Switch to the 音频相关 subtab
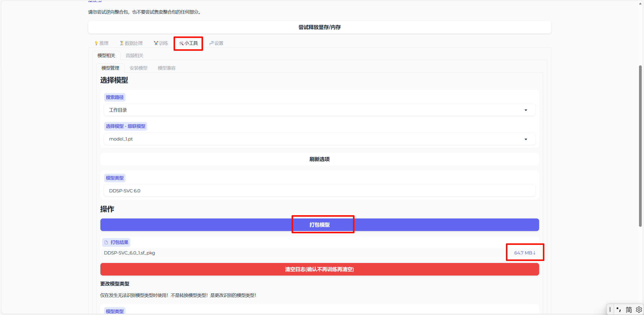Image resolution: width=644 pixels, height=315 pixels. pos(134,56)
